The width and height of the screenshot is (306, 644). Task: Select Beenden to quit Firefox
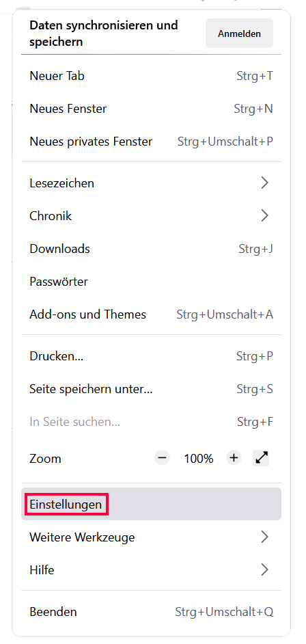[152, 612]
